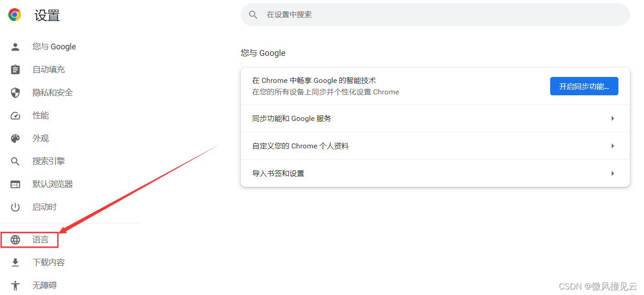
Task: Click the 设置 page title
Action: [x=47, y=15]
